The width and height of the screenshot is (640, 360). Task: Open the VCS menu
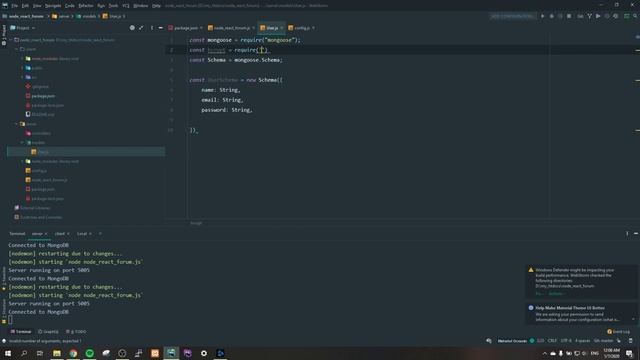(x=126, y=6)
